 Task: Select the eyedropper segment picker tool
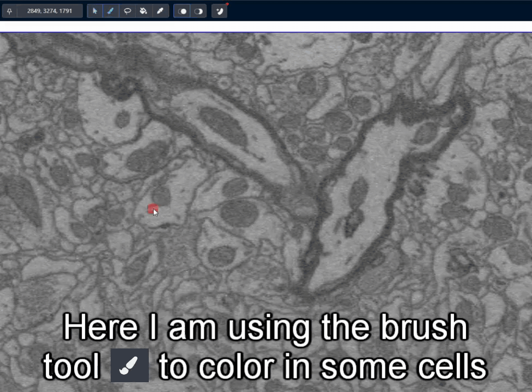(x=160, y=11)
